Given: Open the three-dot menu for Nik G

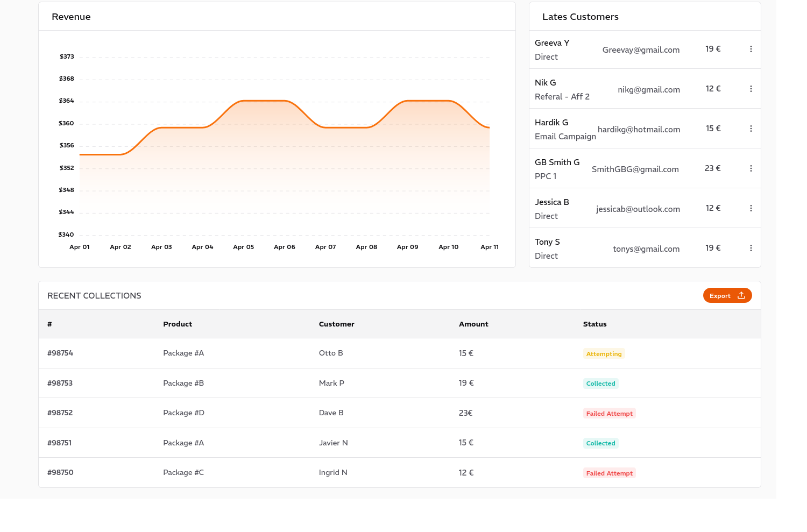Looking at the screenshot, I should click(751, 89).
